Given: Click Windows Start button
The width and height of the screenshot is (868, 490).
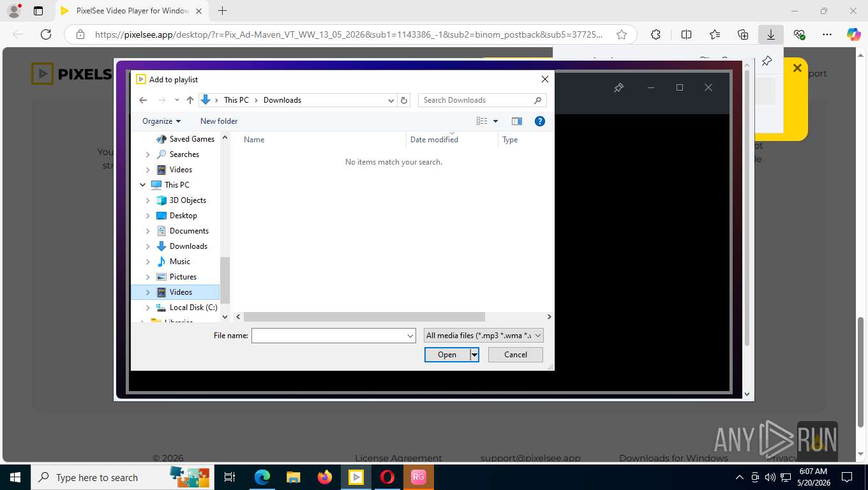Looking at the screenshot, I should click(15, 477).
